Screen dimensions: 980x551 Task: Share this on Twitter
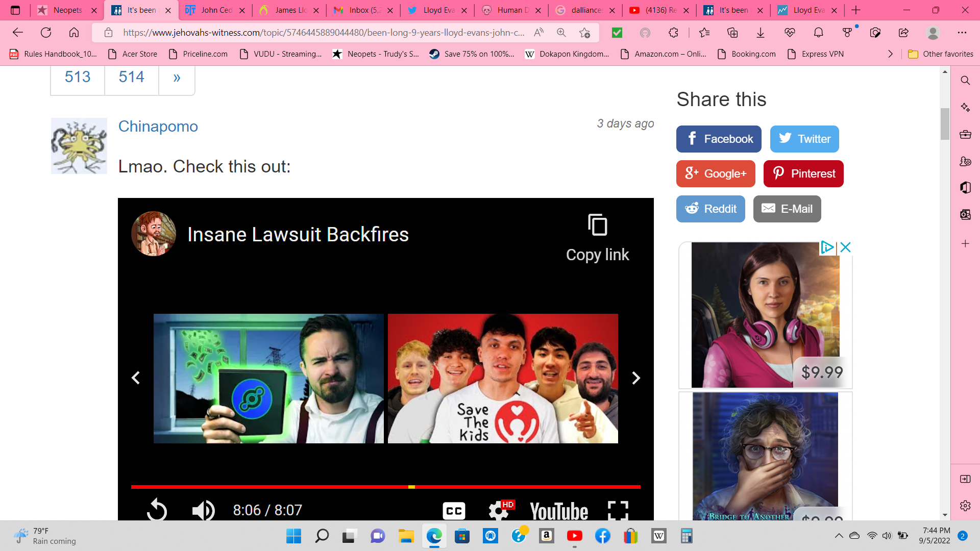pos(804,139)
